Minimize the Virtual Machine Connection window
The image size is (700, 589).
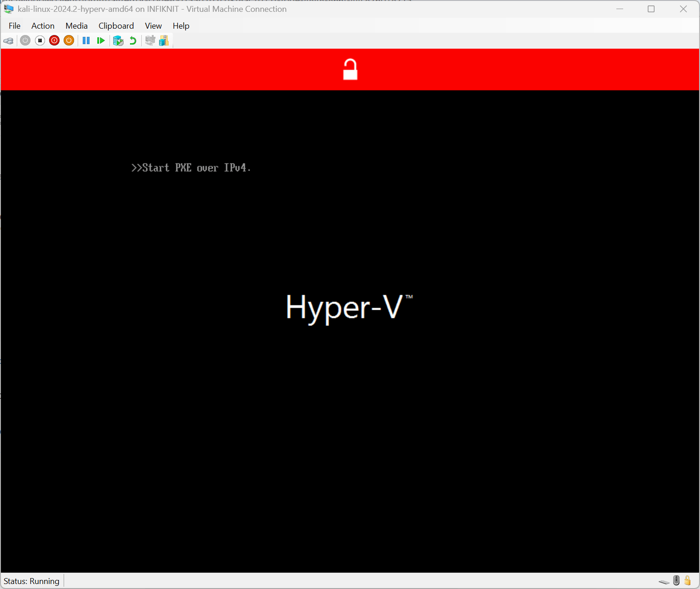pos(620,9)
